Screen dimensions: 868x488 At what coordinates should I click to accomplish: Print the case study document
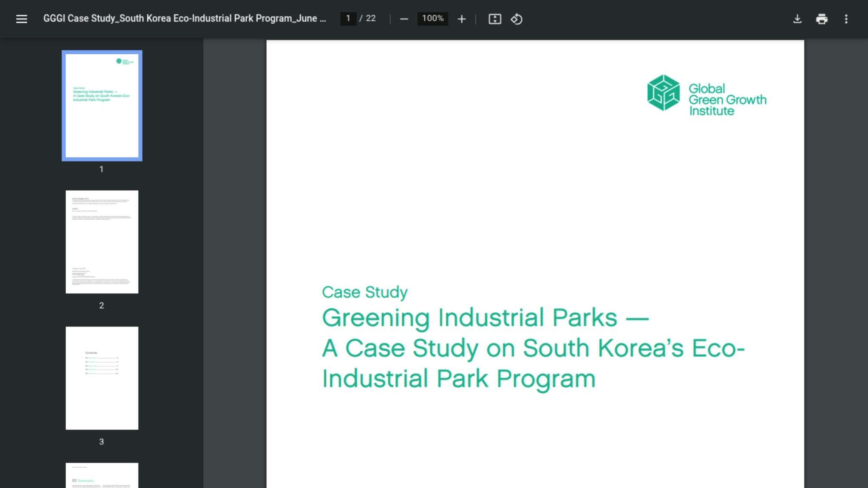tap(822, 19)
